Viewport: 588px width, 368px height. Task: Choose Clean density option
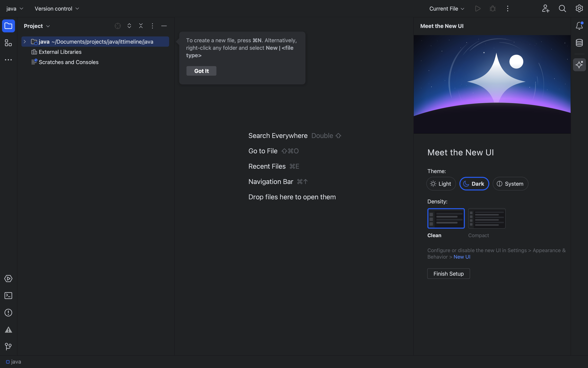446,218
